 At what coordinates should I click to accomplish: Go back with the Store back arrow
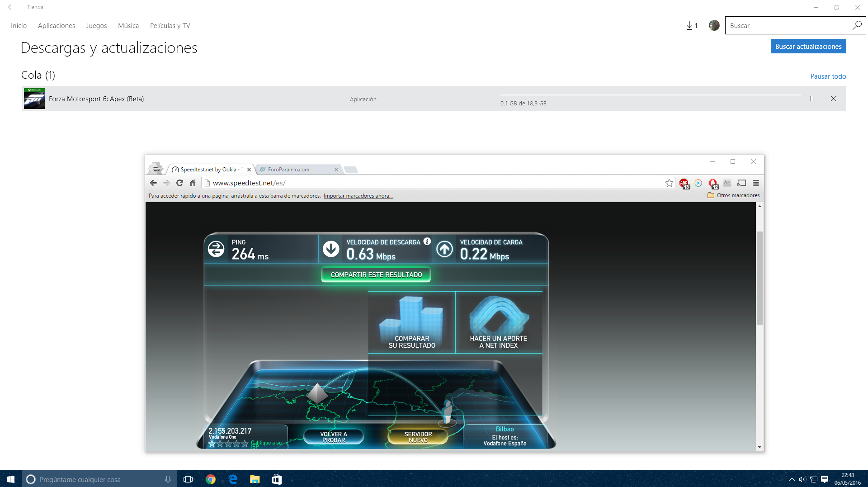tap(11, 7)
